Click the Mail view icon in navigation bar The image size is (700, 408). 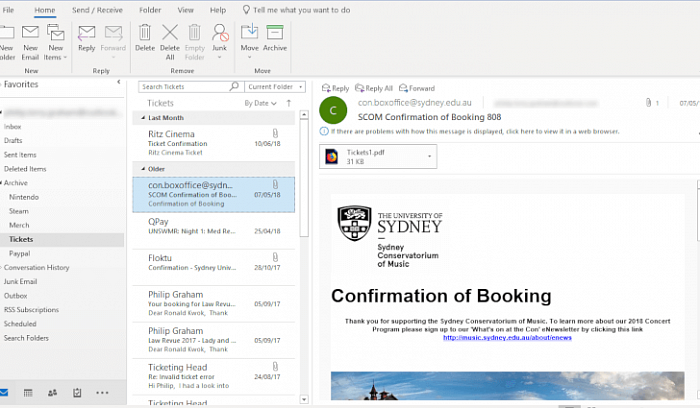[x=4, y=393]
